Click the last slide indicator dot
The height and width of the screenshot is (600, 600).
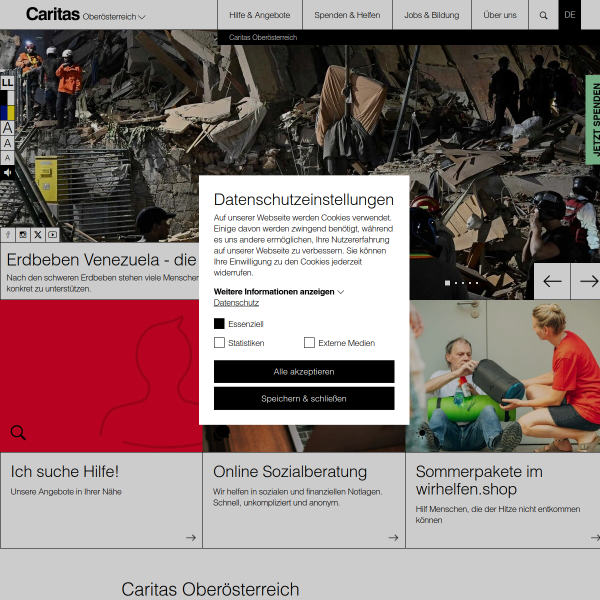(477, 283)
